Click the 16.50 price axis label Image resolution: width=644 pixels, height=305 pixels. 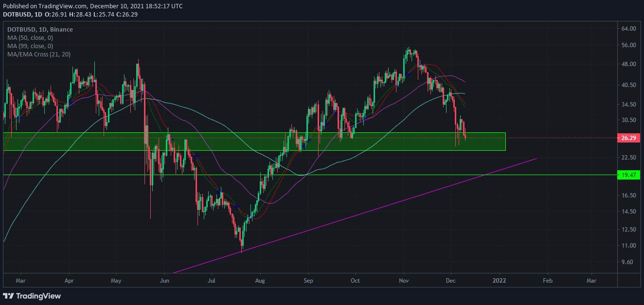[x=628, y=195]
